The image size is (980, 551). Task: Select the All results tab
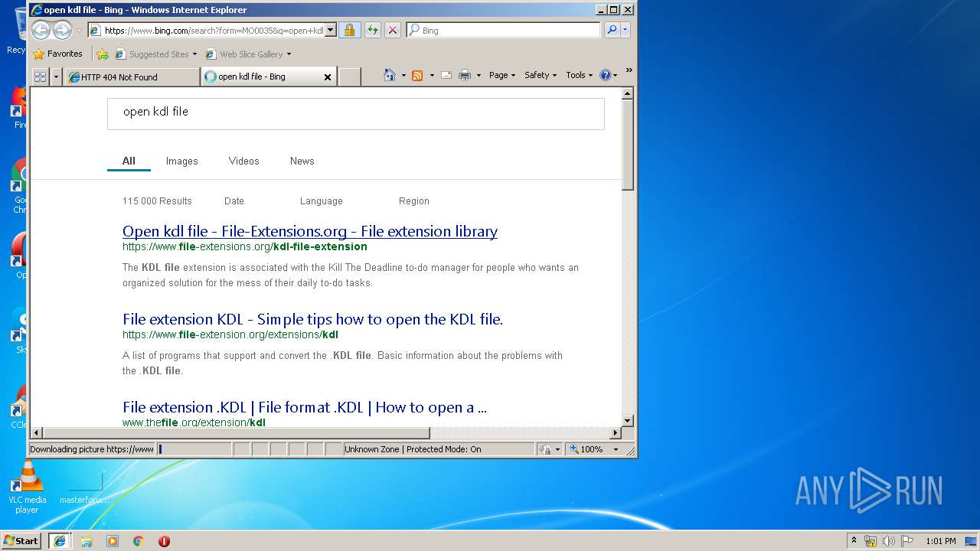pyautogui.click(x=129, y=161)
